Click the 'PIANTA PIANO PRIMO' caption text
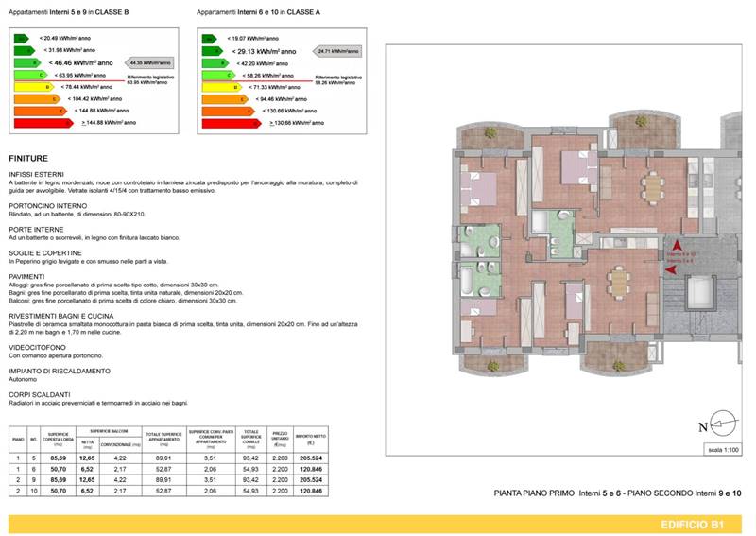 [x=535, y=493]
